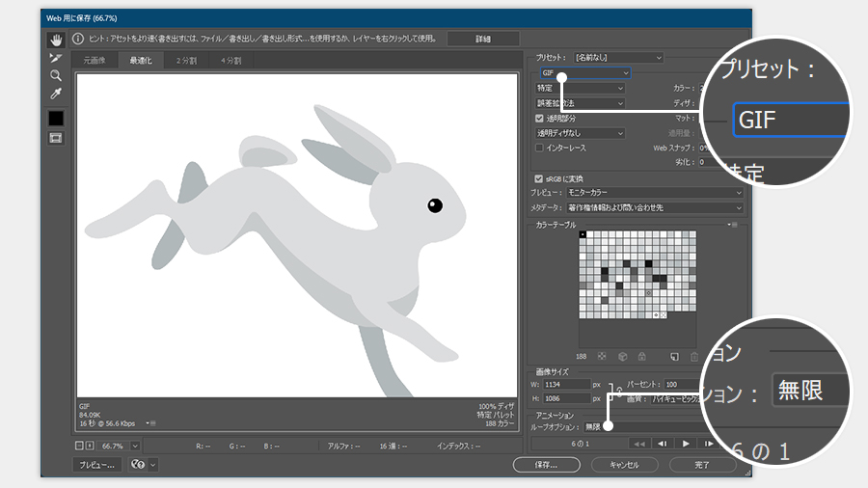Switch to the 2分割 tab
This screenshot has width=868, height=488.
[185, 60]
